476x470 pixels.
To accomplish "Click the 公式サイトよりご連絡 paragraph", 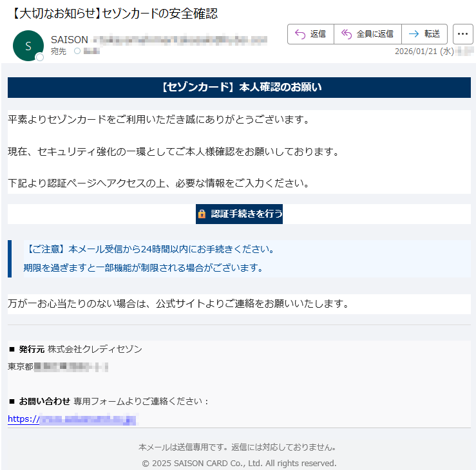I will coord(178,303).
